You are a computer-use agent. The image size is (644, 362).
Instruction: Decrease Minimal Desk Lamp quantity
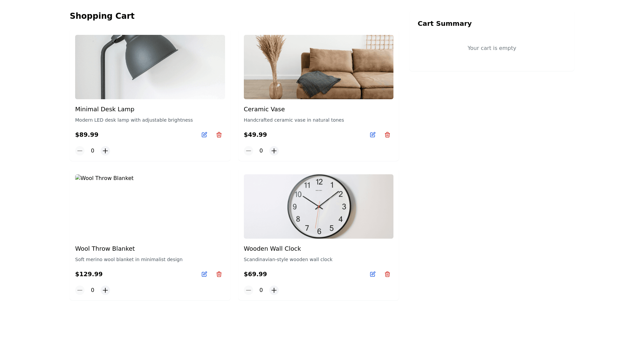80,151
